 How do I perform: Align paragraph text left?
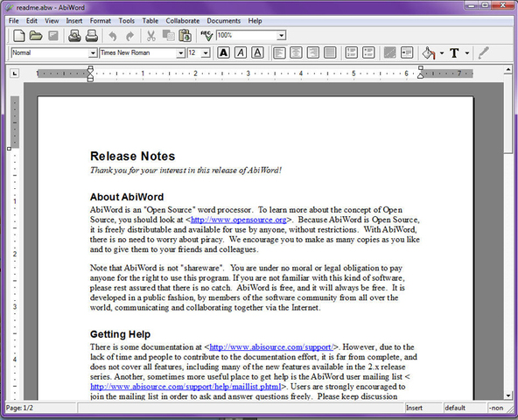tap(279, 52)
